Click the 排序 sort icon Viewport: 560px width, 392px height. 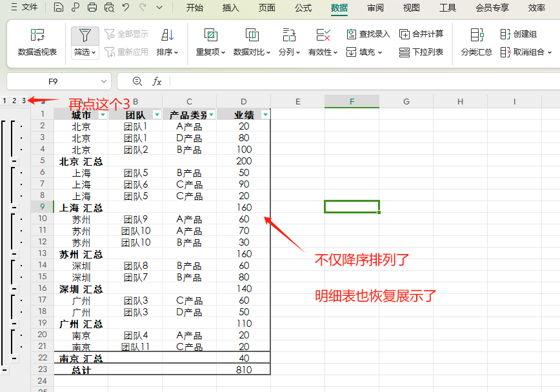pyautogui.click(x=167, y=35)
